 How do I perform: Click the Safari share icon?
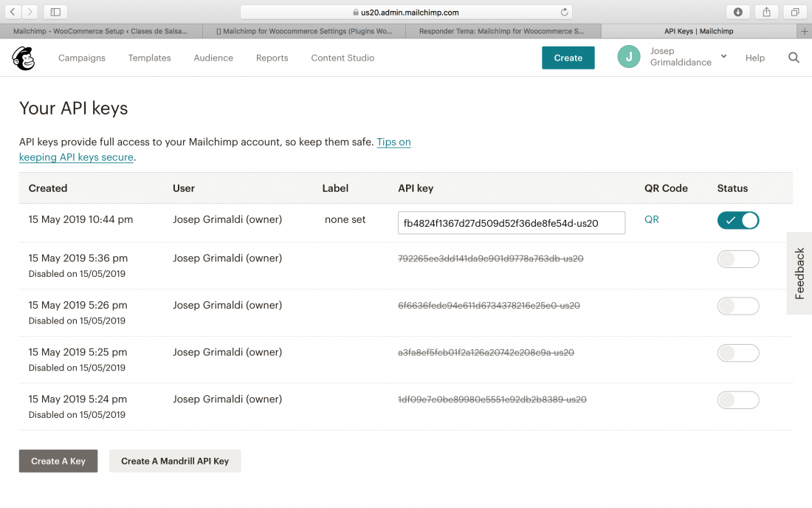(x=766, y=11)
